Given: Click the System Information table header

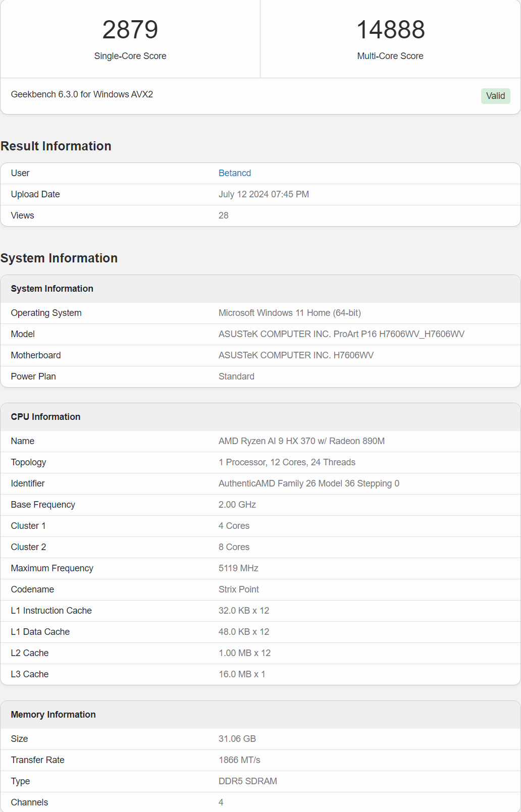Looking at the screenshot, I should [260, 289].
